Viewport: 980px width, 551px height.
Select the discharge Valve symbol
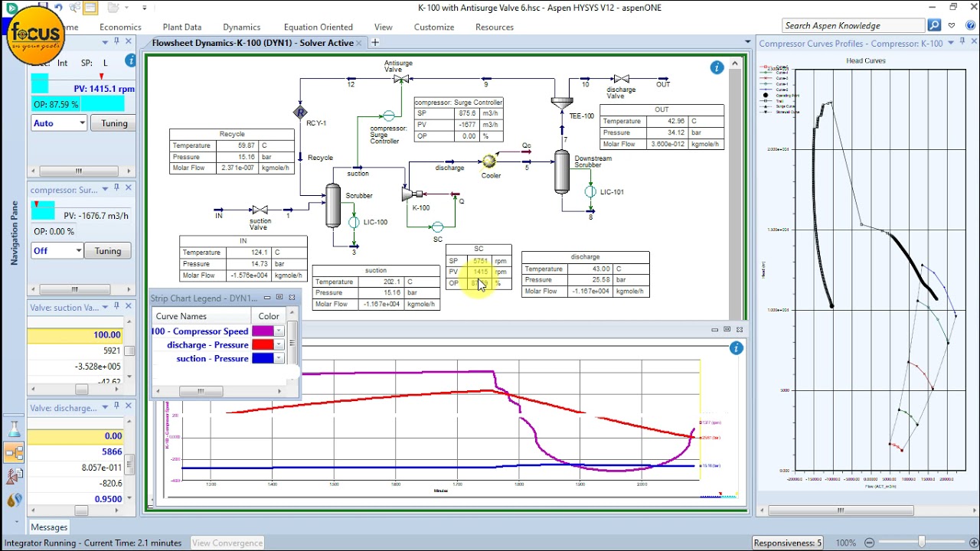(621, 79)
